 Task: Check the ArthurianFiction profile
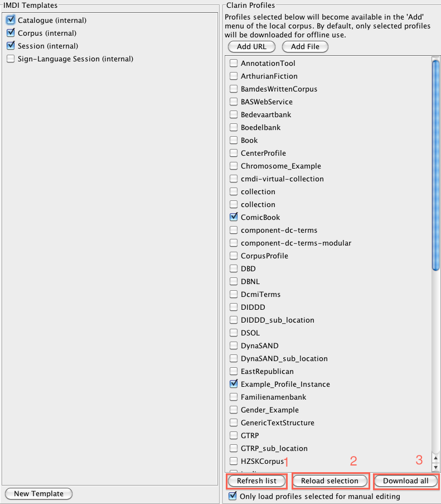tap(234, 76)
